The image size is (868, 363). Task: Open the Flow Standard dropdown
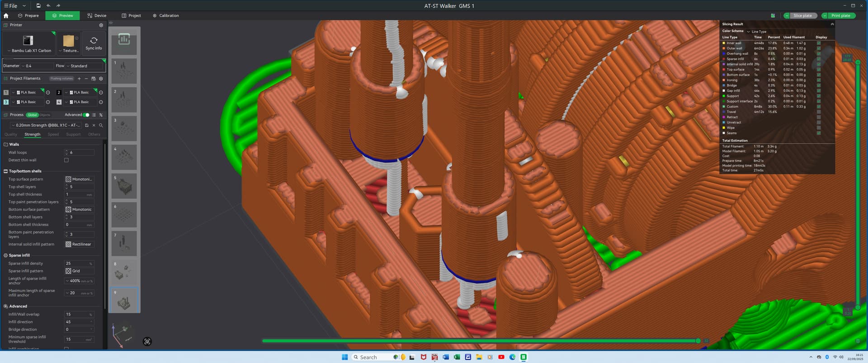(85, 66)
